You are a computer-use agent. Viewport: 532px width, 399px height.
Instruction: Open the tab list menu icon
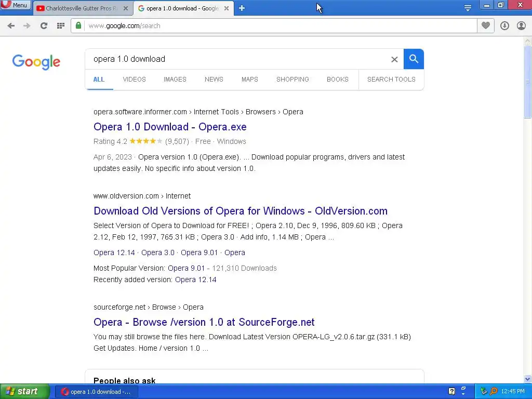[468, 8]
